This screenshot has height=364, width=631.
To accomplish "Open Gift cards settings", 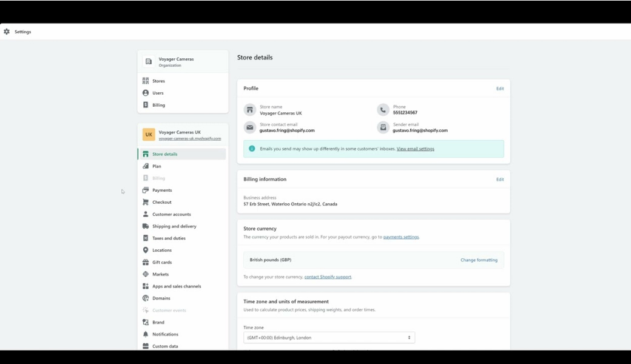I will coord(162,262).
